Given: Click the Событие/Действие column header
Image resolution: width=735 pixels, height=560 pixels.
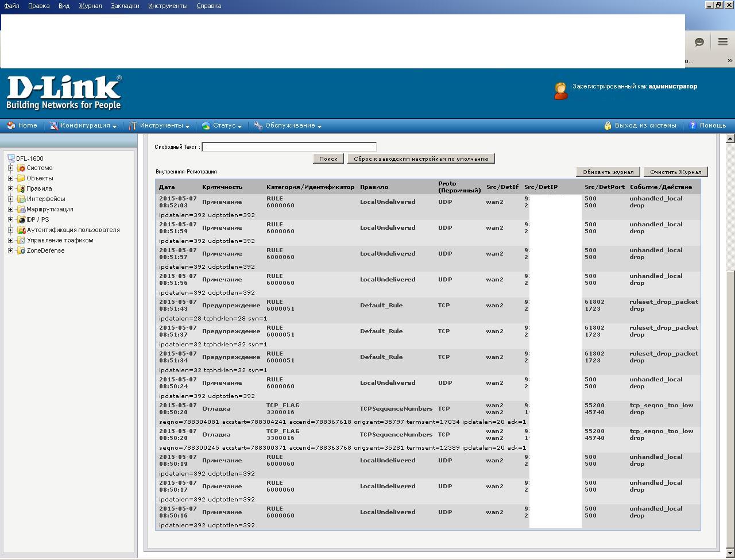Looking at the screenshot, I should click(661, 187).
